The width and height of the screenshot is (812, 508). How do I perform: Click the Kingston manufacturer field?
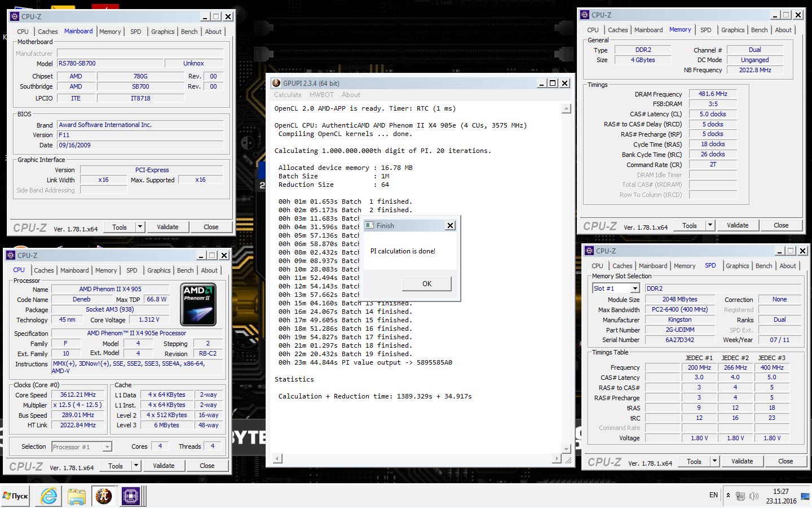pyautogui.click(x=679, y=319)
